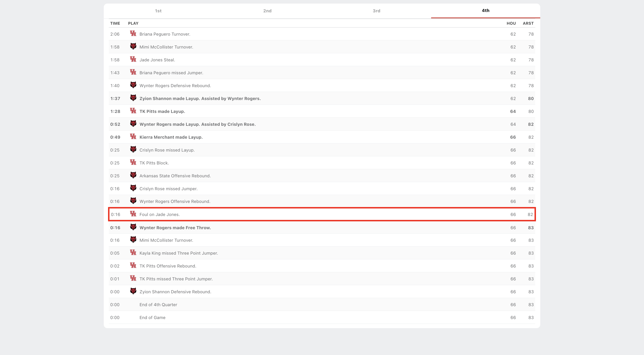
Task: Click Arkansas State logo beside 1:58 Mimi McCollister Turnover
Action: (x=133, y=46)
